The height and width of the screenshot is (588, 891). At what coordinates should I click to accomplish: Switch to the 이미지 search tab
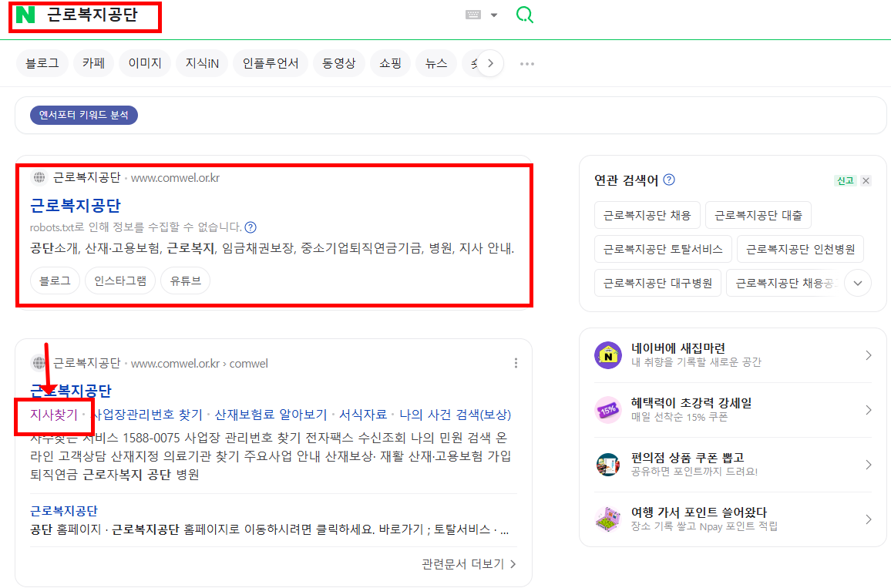click(x=145, y=63)
